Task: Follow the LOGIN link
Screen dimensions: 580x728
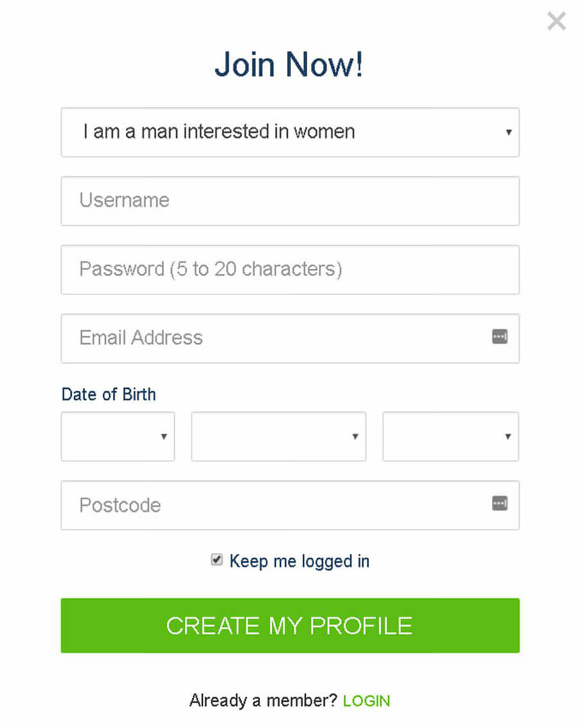Action: coord(366,701)
